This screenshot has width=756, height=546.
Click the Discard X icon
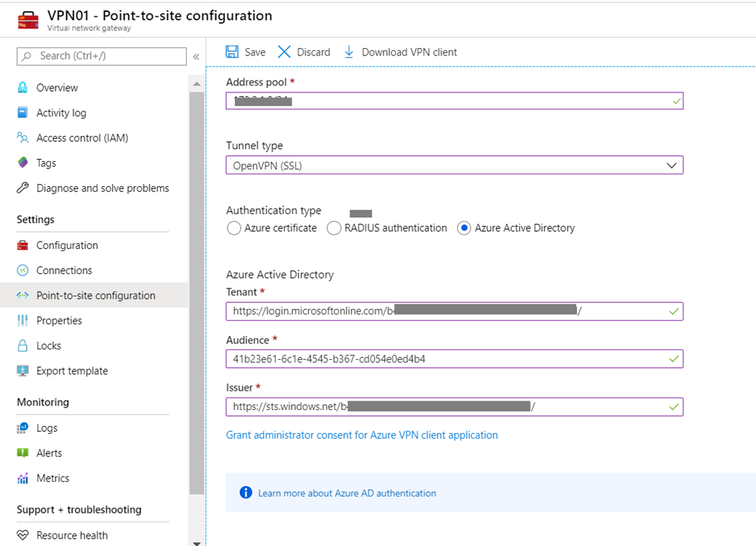[284, 52]
